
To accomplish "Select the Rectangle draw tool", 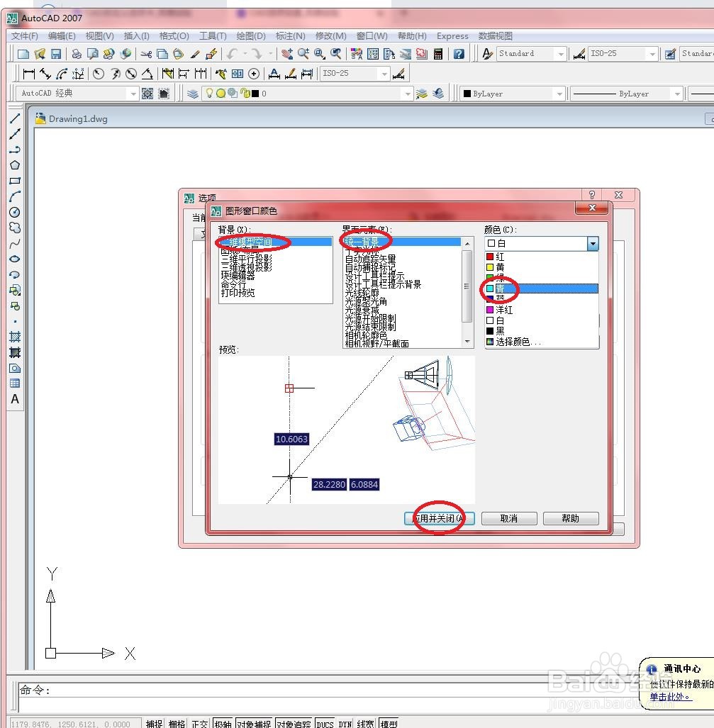I will click(15, 181).
